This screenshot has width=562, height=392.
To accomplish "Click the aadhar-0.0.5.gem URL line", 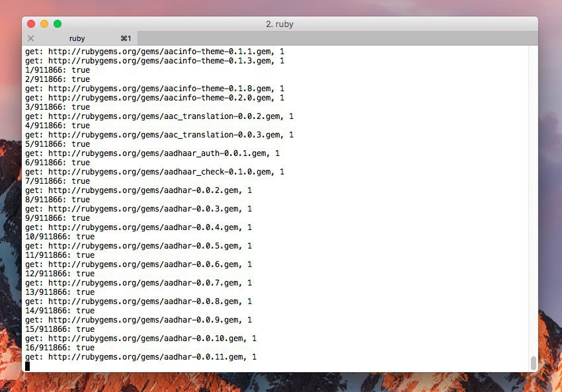I will point(139,246).
